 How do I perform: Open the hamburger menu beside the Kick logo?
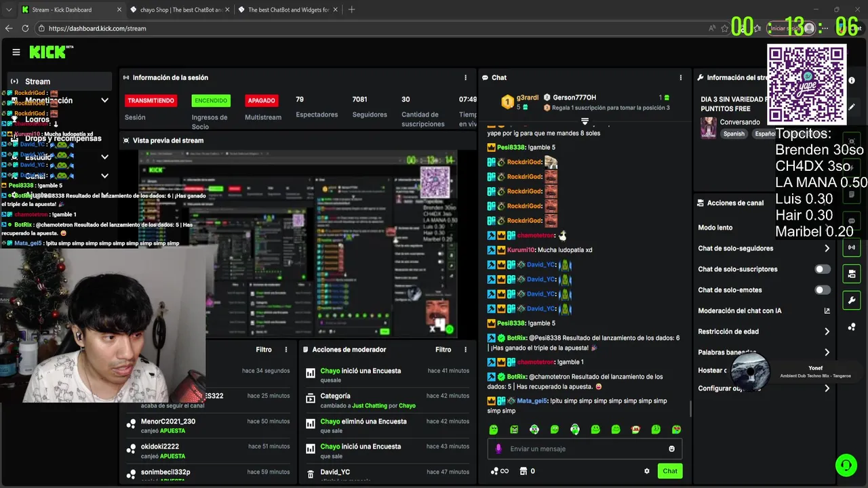point(16,52)
